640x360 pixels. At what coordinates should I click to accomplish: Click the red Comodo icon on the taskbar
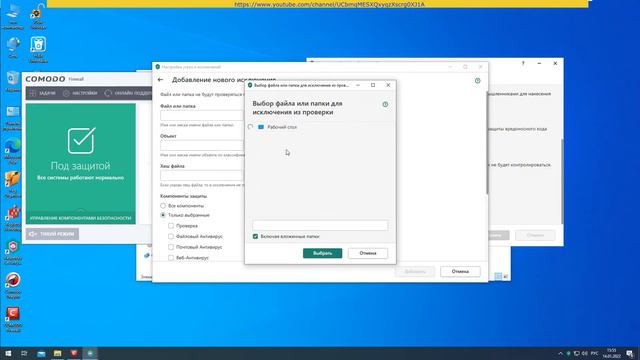(x=74, y=353)
